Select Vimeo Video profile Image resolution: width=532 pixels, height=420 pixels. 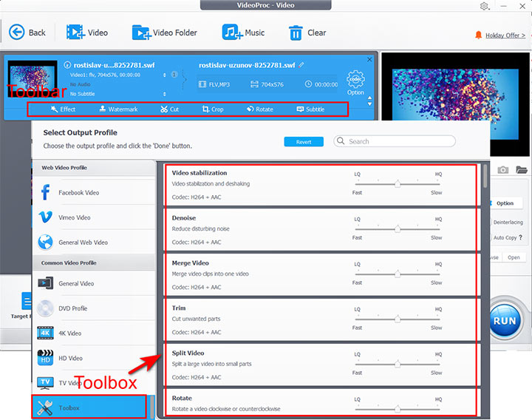[x=94, y=217]
